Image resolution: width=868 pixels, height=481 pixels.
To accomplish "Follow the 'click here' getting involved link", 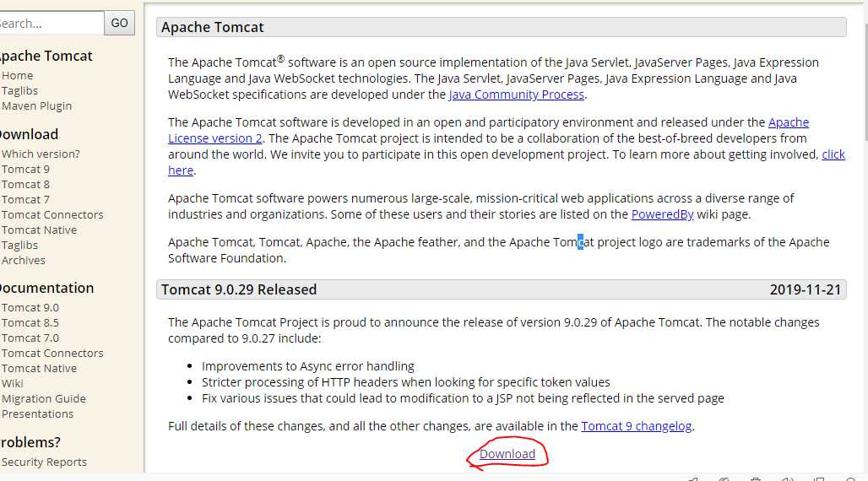I will click(x=833, y=154).
